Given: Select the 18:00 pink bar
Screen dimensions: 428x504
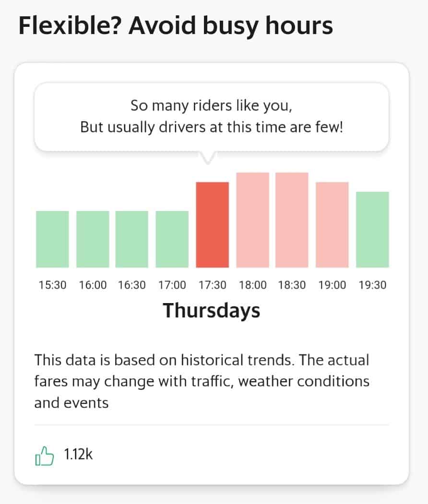Looking at the screenshot, I should click(253, 220).
